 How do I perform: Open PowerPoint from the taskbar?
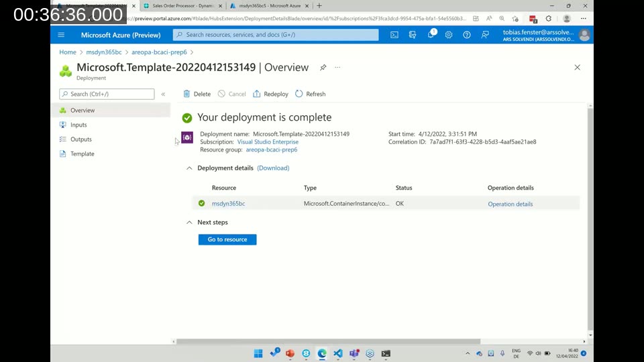290,353
